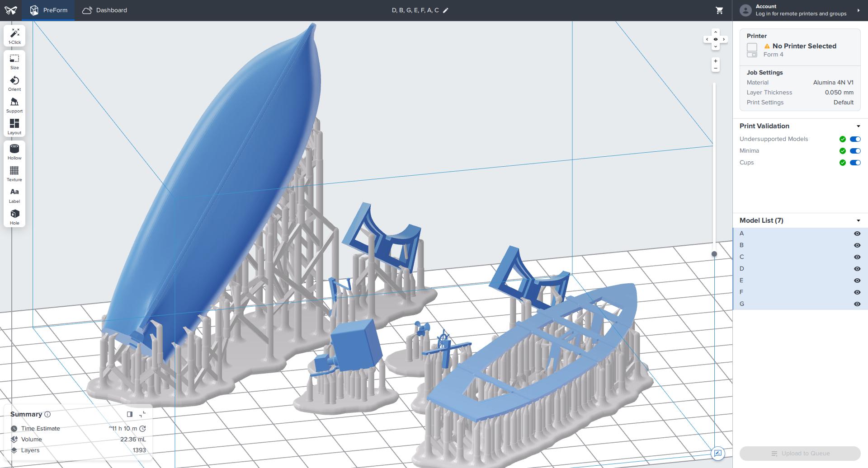
Task: Click the layer slicer slider handle
Action: coord(714,254)
